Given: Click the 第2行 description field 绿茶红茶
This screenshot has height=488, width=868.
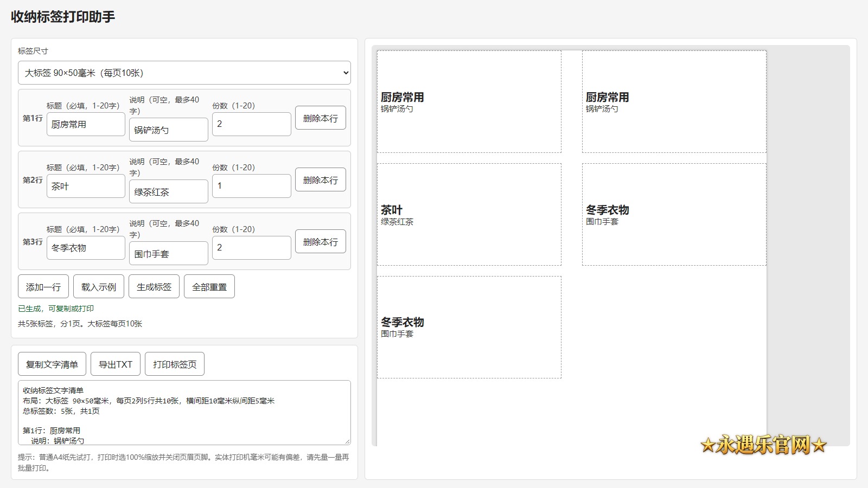Looking at the screenshot, I should pyautogui.click(x=169, y=191).
